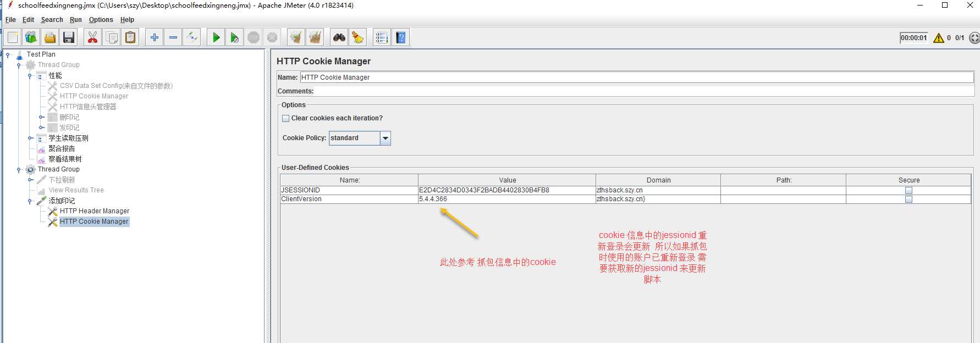Click the Search binoculars icon

point(339,37)
